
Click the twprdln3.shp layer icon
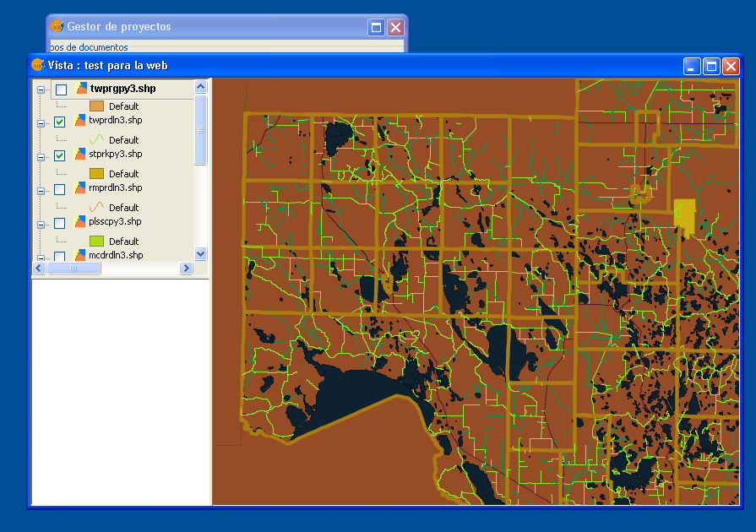(80, 121)
